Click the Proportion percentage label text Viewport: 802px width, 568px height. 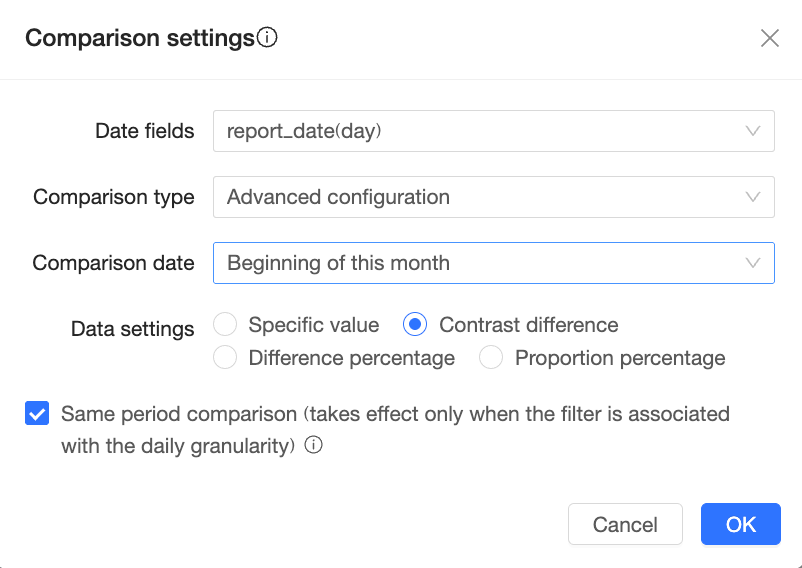[619, 358]
